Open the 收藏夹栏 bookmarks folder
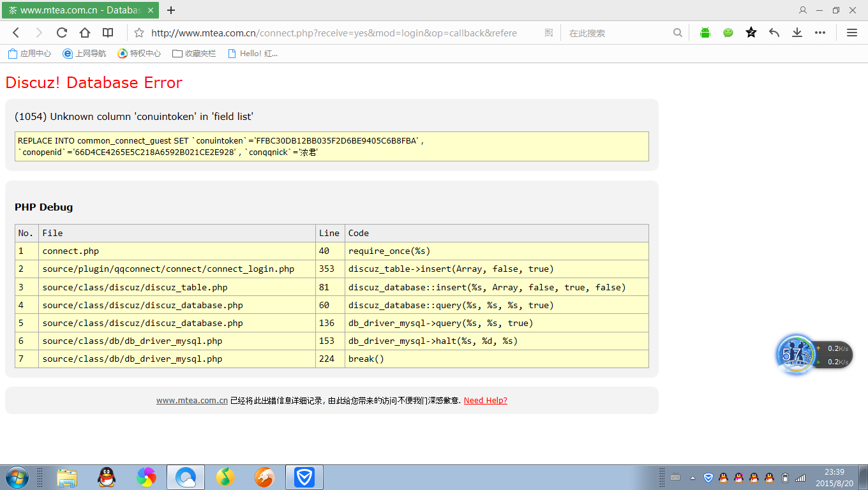The image size is (868, 490). click(x=194, y=54)
